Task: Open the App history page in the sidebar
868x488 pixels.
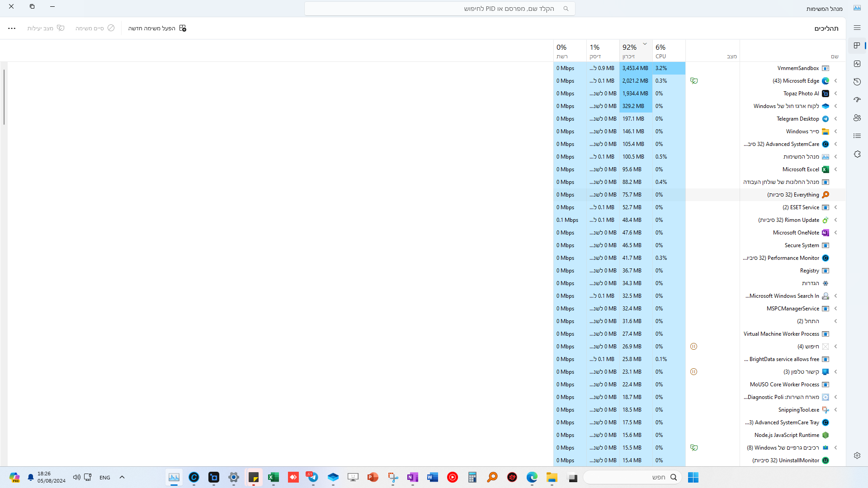Action: 857,82
